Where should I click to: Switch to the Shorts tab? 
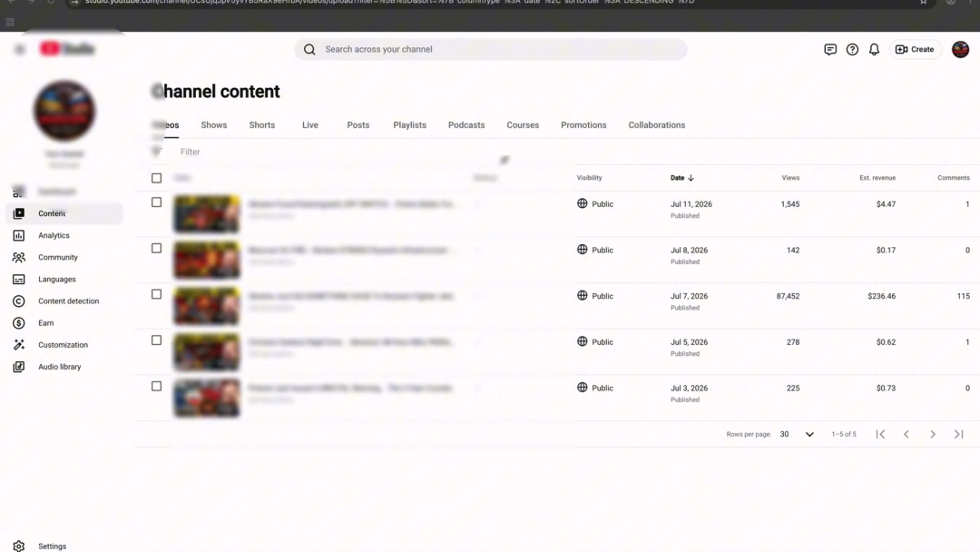[262, 125]
